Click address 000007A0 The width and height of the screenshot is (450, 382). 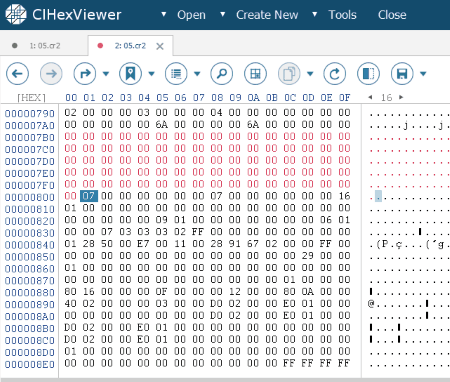30,126
